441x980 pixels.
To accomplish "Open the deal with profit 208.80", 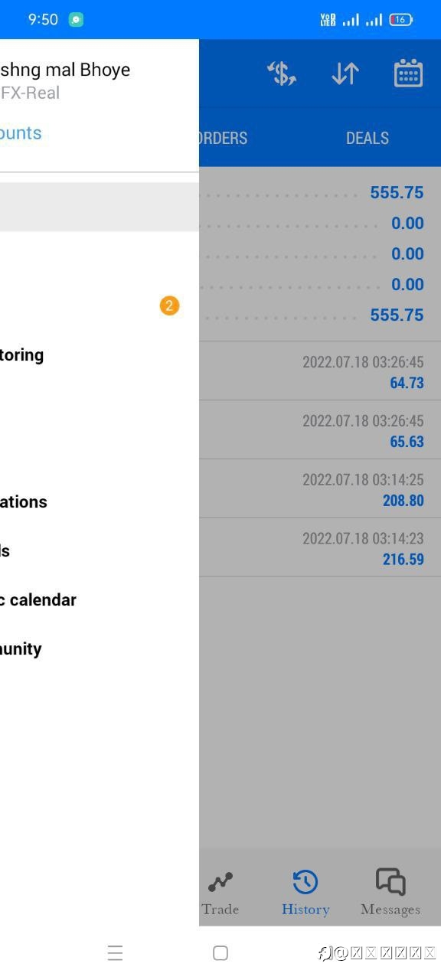I will point(320,489).
